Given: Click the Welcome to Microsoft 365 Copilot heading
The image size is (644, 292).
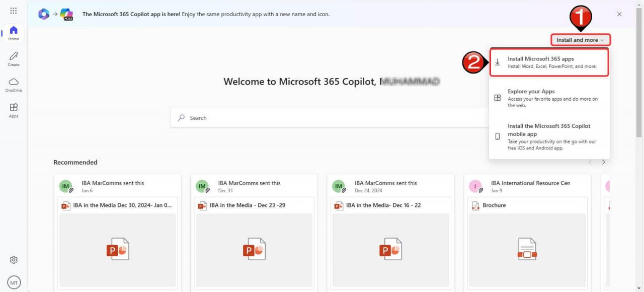Looking at the screenshot, I should point(332,82).
